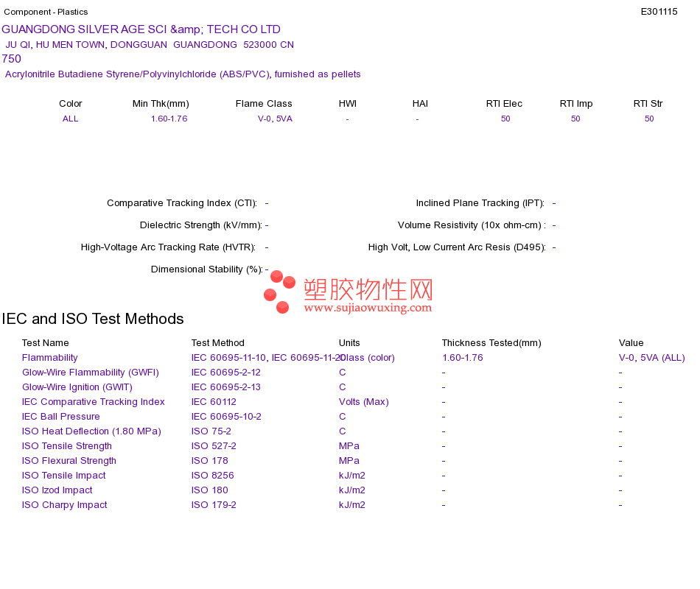Click 'Inclined Plane Tracking (IPT):' label

click(x=480, y=203)
